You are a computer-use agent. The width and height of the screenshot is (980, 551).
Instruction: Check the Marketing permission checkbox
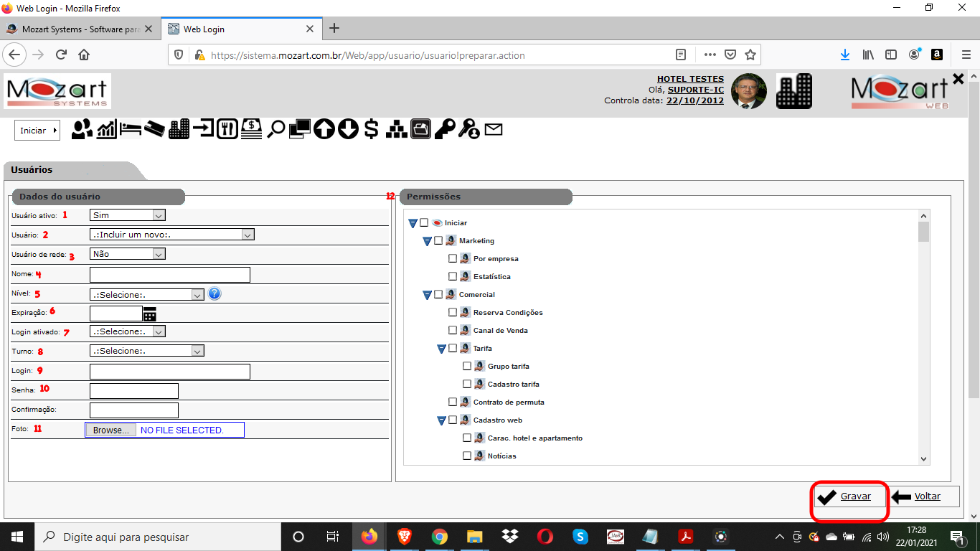[x=438, y=240]
